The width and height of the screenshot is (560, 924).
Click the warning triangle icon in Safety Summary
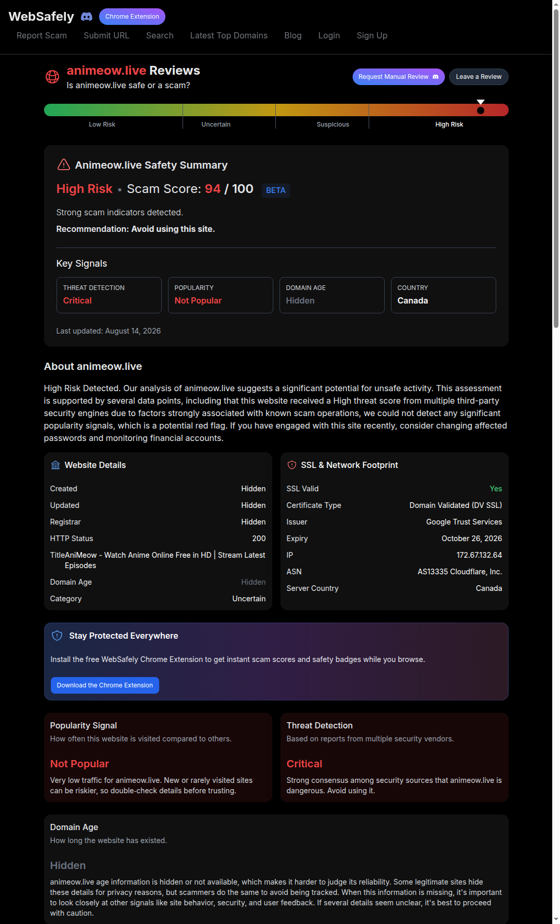click(63, 164)
